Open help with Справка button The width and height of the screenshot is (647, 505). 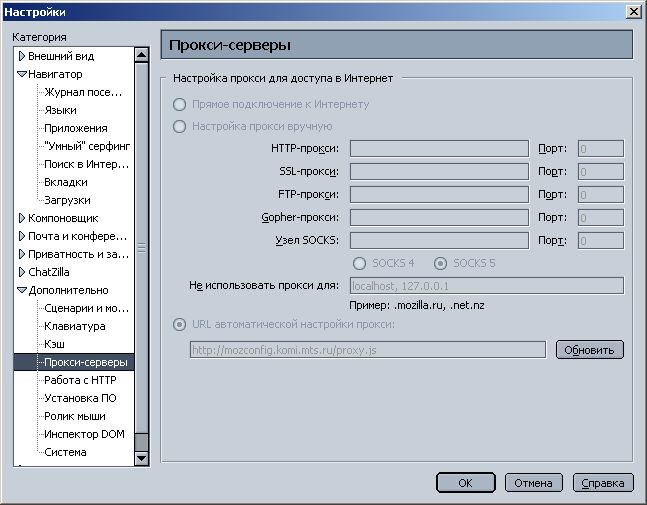[603, 483]
